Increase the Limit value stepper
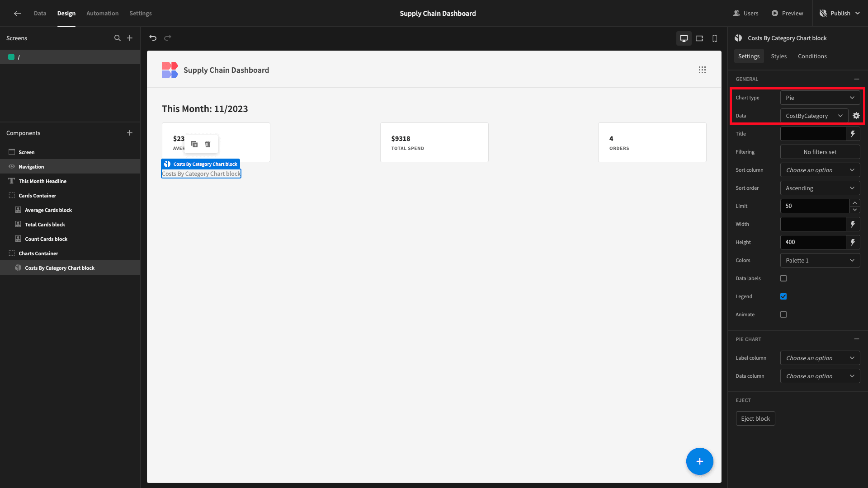This screenshot has height=488, width=868. (x=855, y=203)
